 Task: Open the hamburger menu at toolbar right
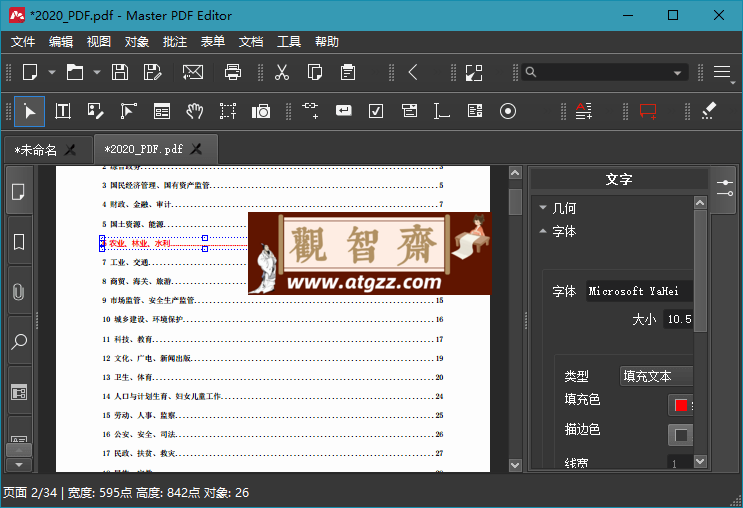pos(722,73)
